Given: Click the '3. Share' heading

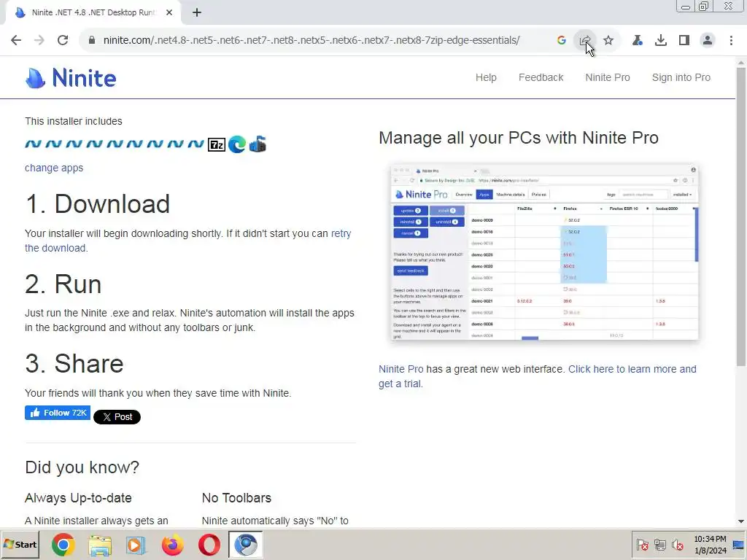Looking at the screenshot, I should coord(74,364).
